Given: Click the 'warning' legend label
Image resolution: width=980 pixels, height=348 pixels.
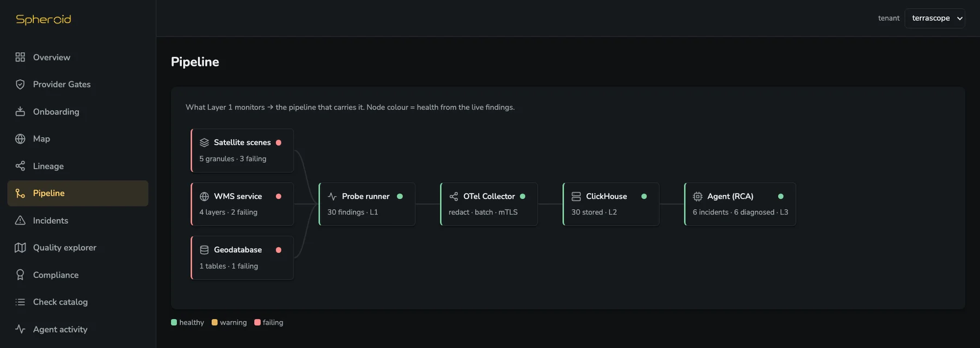Looking at the screenshot, I should (x=234, y=322).
